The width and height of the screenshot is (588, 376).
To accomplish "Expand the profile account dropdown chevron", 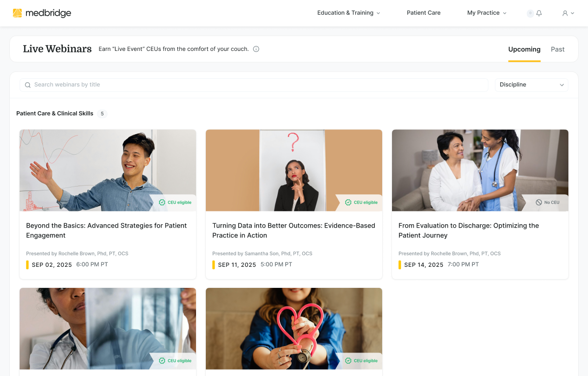I will click(x=572, y=13).
